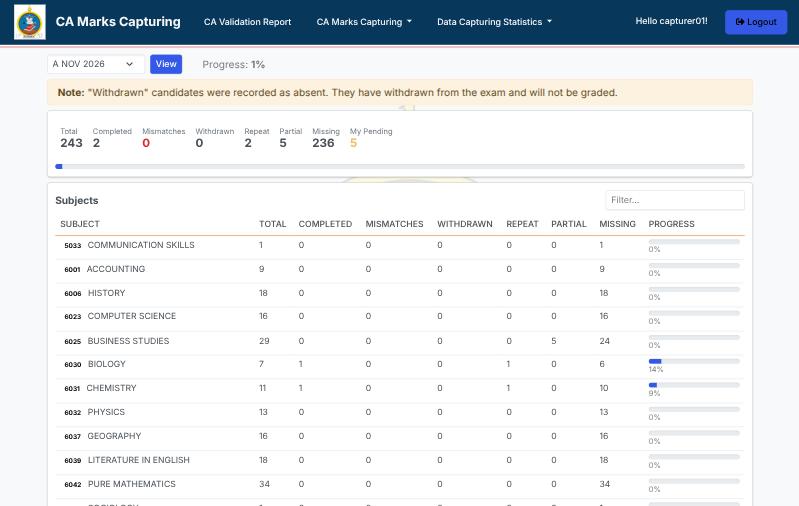Select the HISTORY subject row
The height and width of the screenshot is (506, 799).
pos(400,295)
